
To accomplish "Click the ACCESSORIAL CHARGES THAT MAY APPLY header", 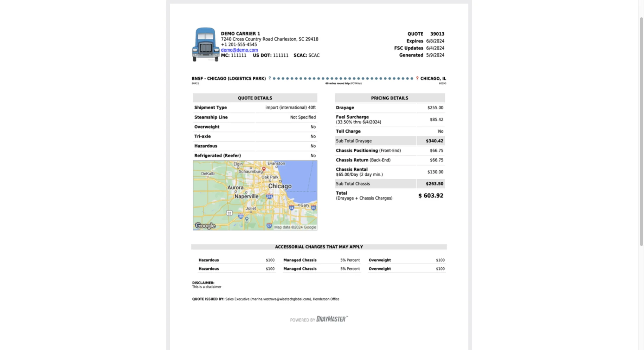I will [x=319, y=247].
